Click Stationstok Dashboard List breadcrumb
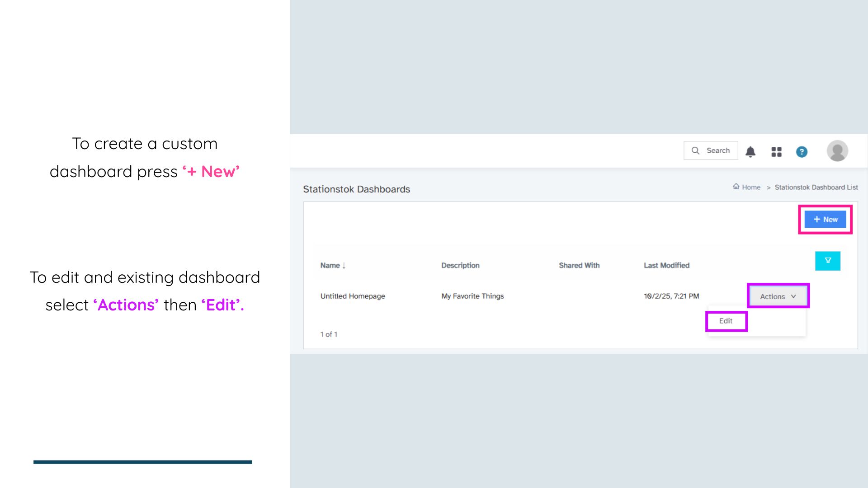The width and height of the screenshot is (868, 488). (816, 187)
